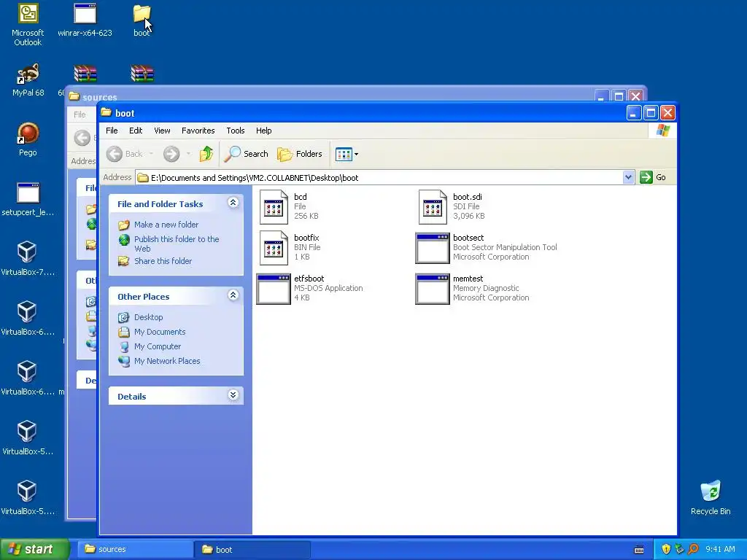Collapse the File and Folder Tasks panel
The image size is (747, 560).
233,203
